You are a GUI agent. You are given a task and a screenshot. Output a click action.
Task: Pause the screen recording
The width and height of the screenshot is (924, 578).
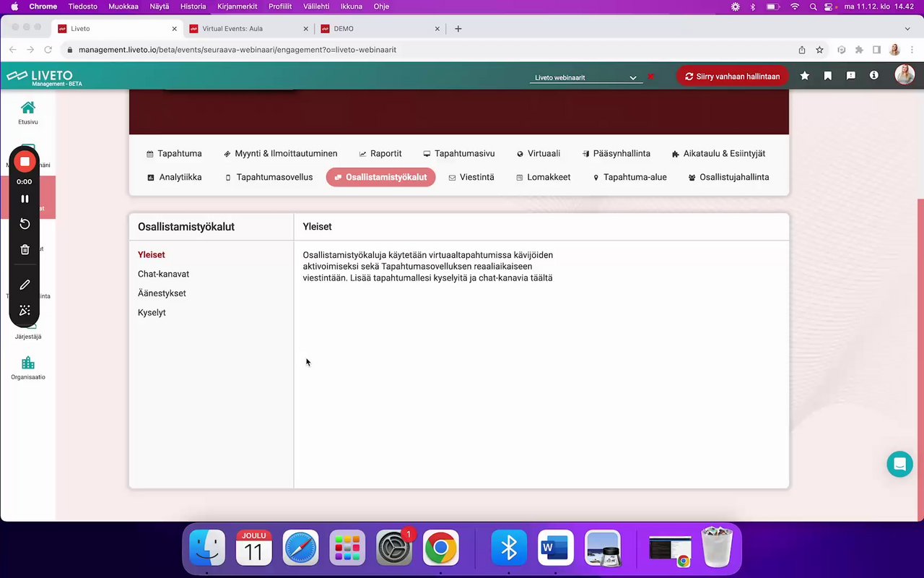pos(25,199)
